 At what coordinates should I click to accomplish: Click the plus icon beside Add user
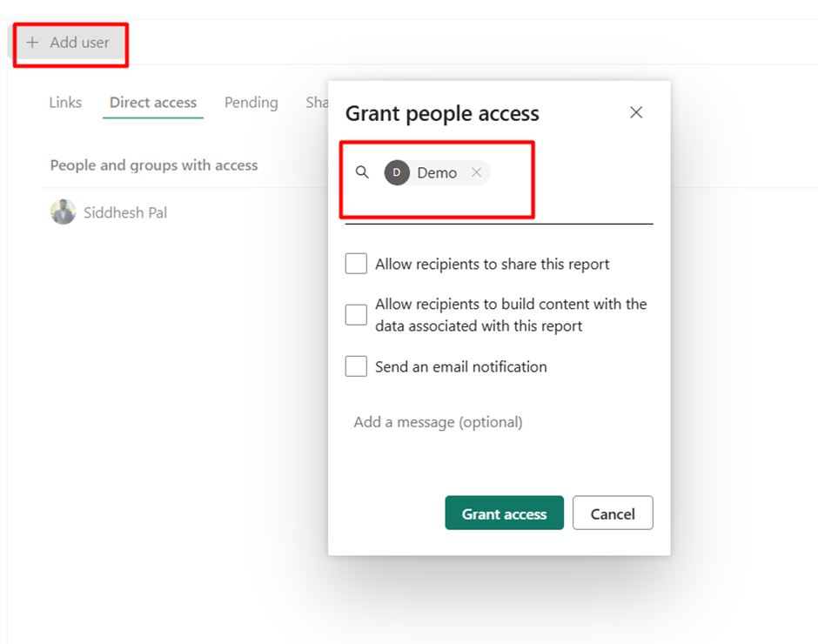pyautogui.click(x=32, y=43)
